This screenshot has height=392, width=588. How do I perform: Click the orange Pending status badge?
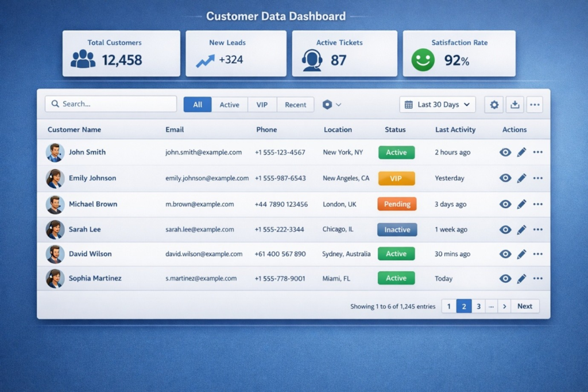tap(397, 204)
